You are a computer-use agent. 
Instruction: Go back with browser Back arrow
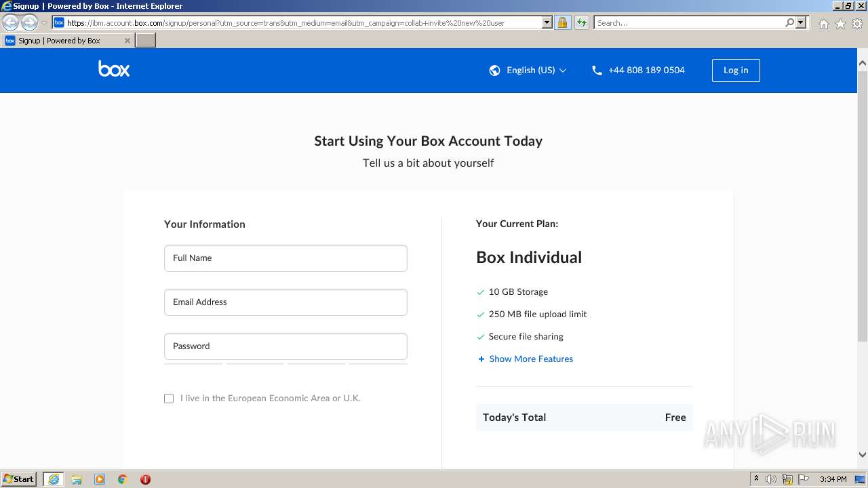[x=10, y=23]
